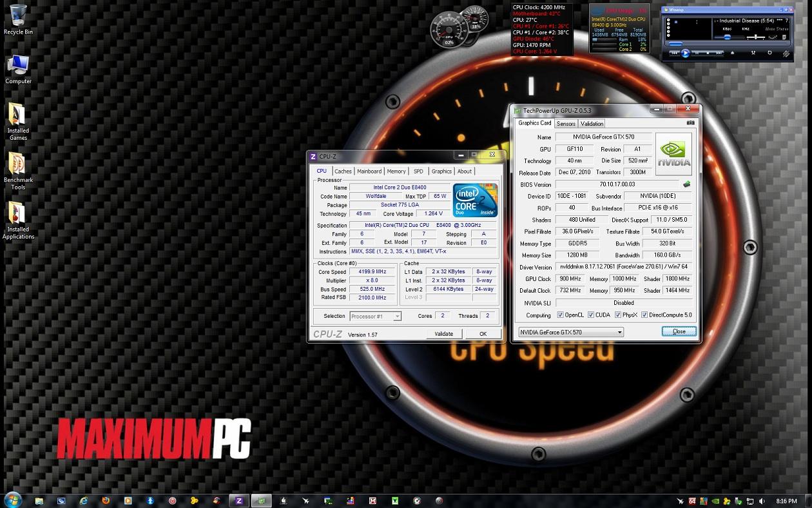
Task: Click the red power-button taskbar icon
Action: [173, 500]
